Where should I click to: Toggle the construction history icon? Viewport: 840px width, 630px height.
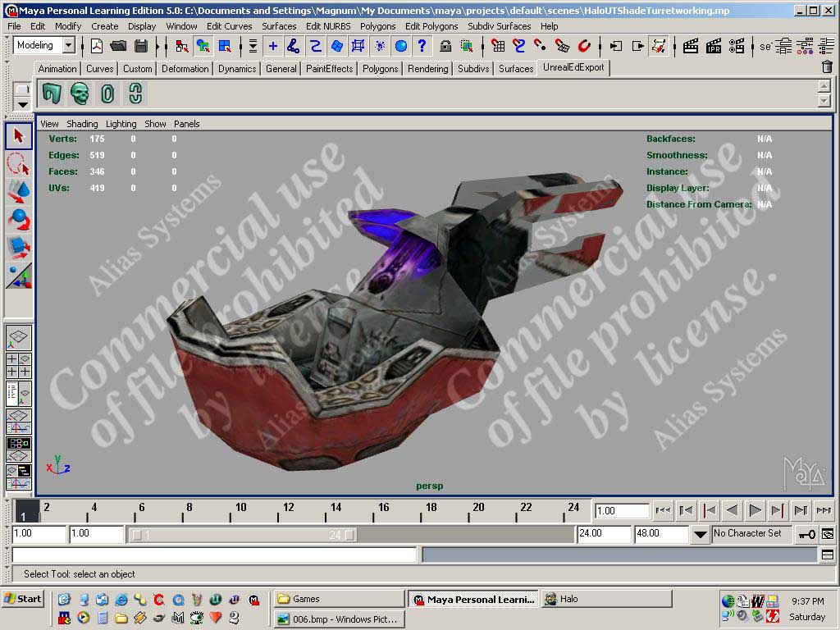(x=659, y=46)
